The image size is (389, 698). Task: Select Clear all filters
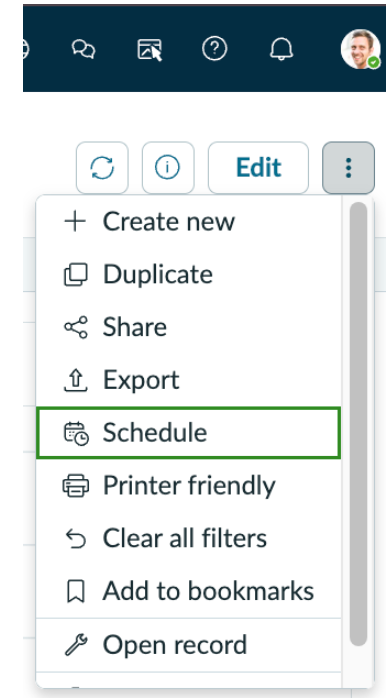point(189,538)
